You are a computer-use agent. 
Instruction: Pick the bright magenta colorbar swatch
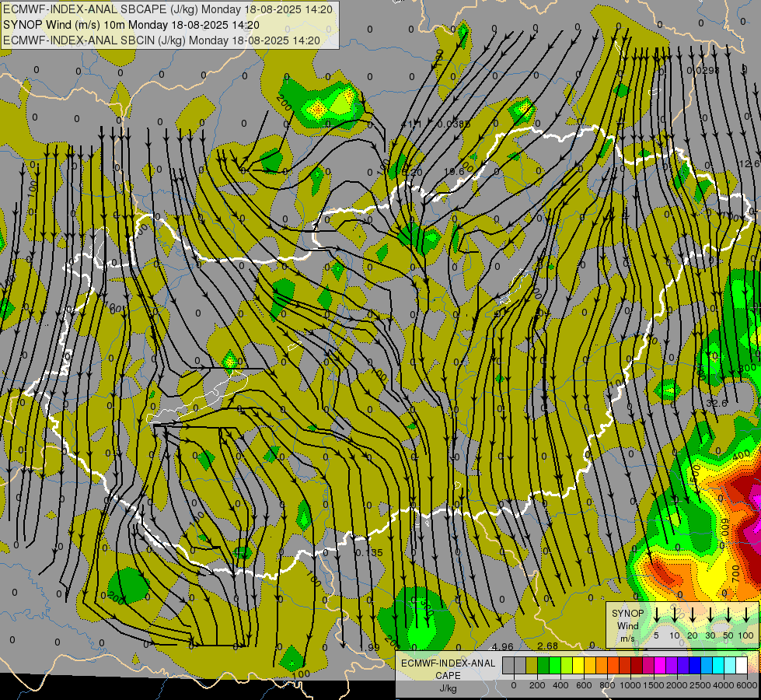[660, 666]
